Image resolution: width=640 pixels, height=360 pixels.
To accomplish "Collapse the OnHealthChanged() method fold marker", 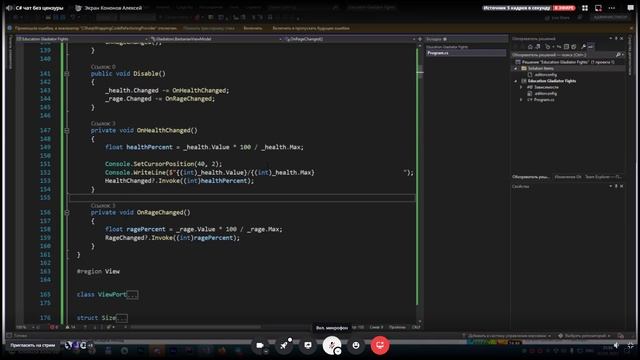I will [x=67, y=131].
